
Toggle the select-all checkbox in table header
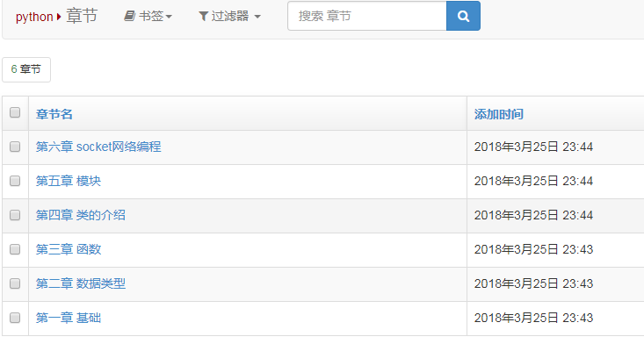pos(15,112)
